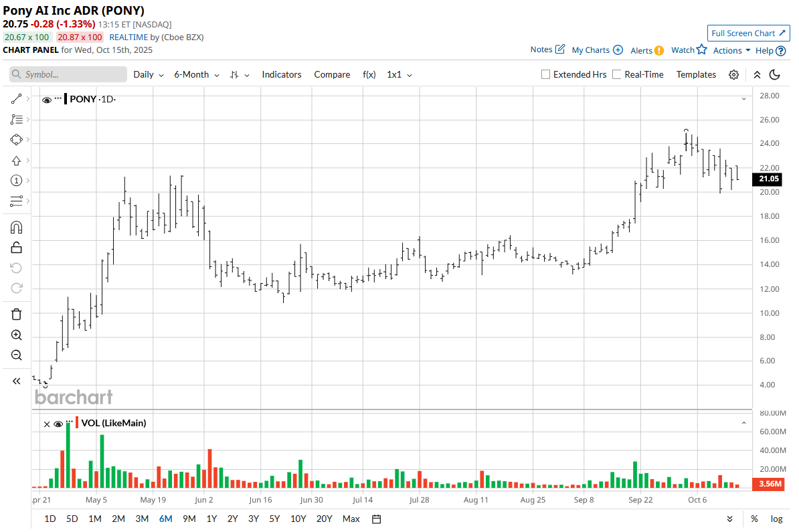Toggle the lock drawings icon
799x532 pixels.
pyautogui.click(x=16, y=248)
